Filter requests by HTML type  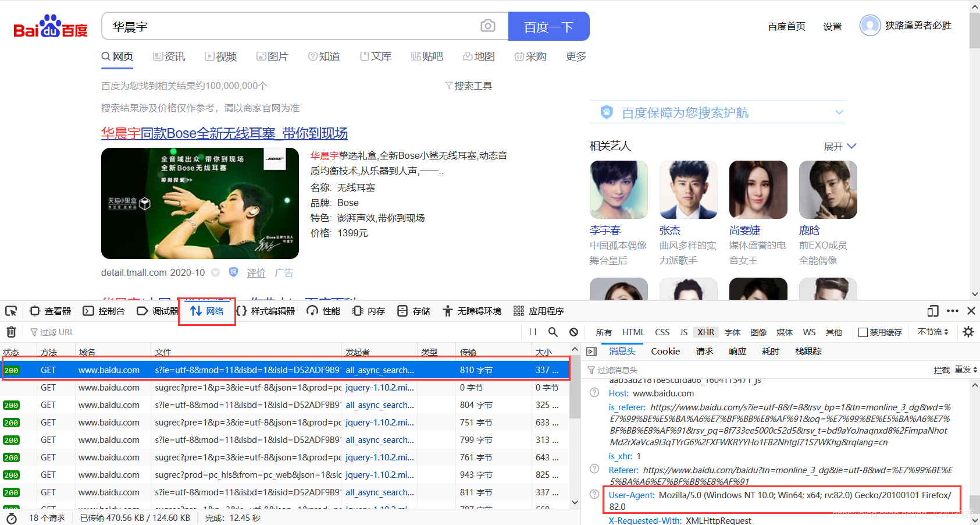click(x=633, y=332)
